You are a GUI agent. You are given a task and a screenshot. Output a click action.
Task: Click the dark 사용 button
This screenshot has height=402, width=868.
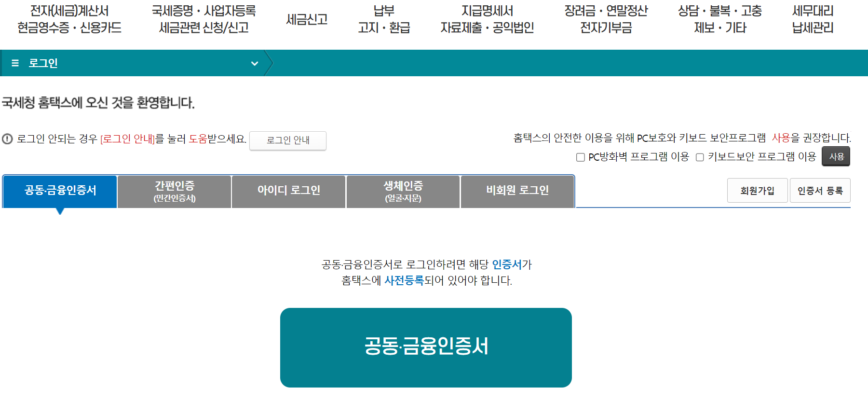[x=836, y=156]
